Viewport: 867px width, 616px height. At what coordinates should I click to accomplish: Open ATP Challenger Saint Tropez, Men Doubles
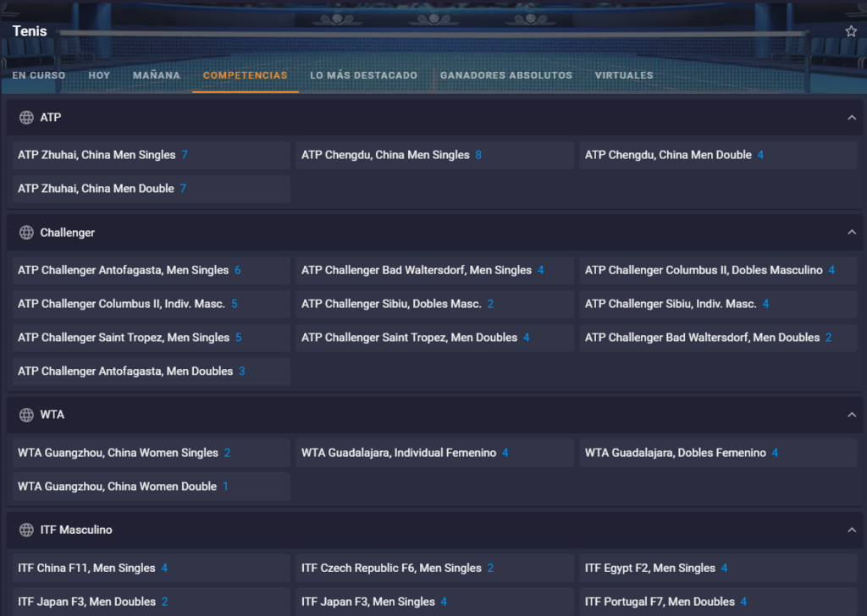(x=434, y=338)
